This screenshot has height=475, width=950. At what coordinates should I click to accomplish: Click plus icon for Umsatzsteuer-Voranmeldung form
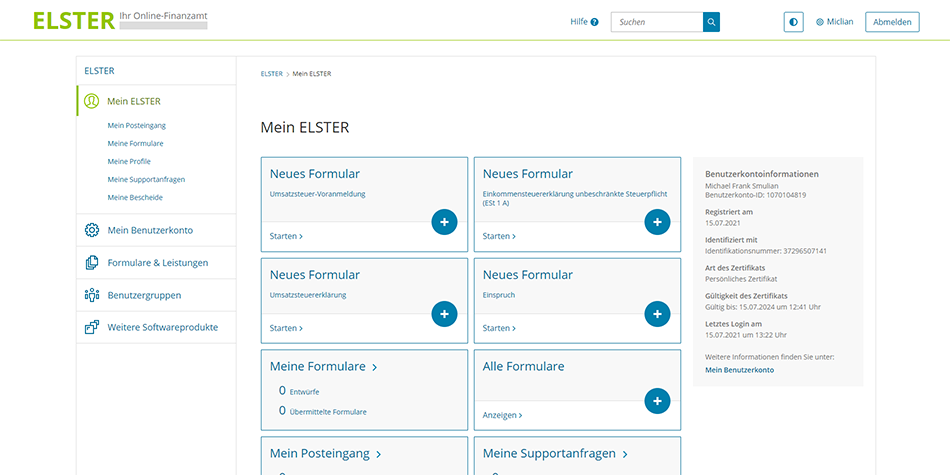click(x=444, y=222)
